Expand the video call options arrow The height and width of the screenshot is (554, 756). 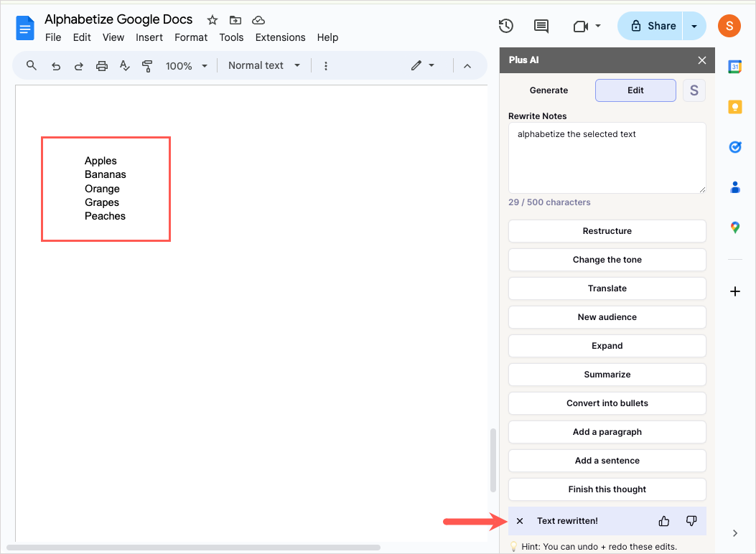click(598, 26)
